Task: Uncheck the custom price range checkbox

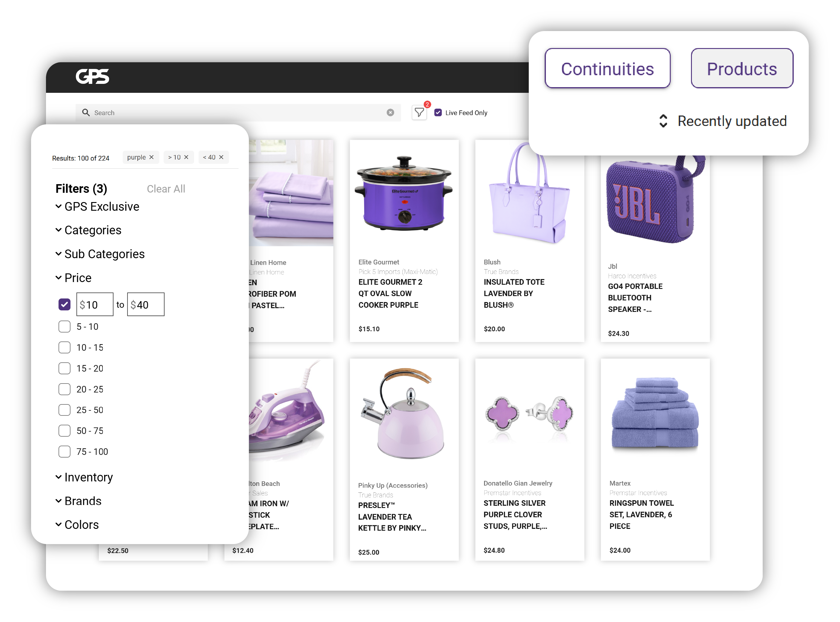Action: (65, 305)
